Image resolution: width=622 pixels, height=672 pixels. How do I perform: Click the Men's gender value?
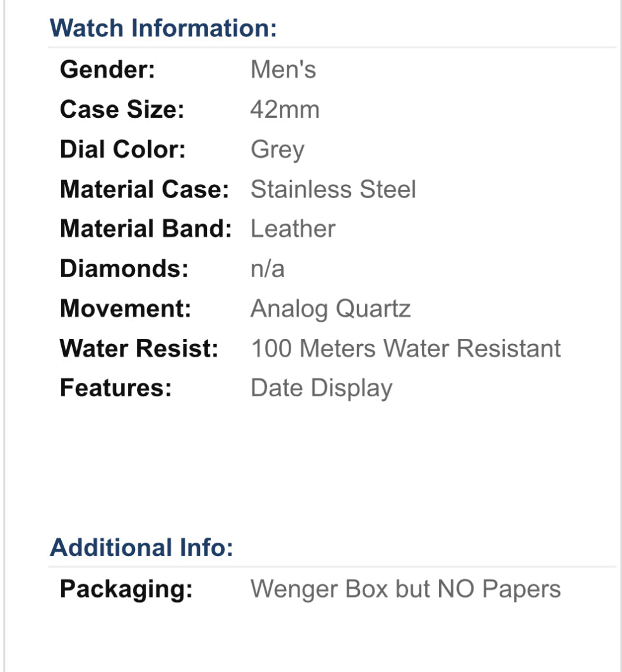pos(283,69)
